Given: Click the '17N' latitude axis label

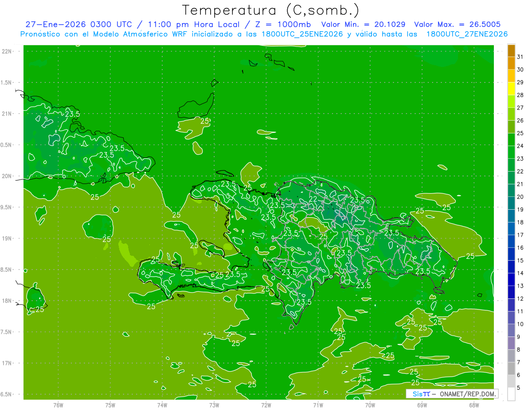Looking at the screenshot, I should click(7, 363).
